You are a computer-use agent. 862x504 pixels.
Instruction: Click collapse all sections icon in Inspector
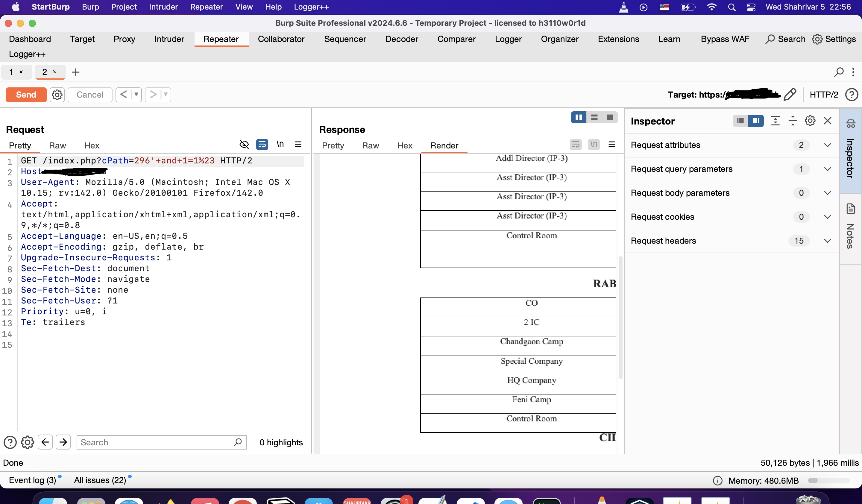pyautogui.click(x=793, y=121)
